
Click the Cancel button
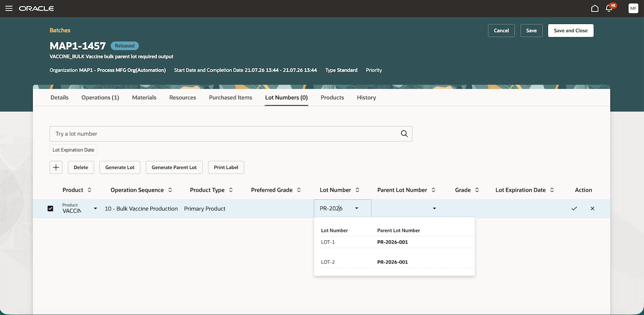coord(501,30)
